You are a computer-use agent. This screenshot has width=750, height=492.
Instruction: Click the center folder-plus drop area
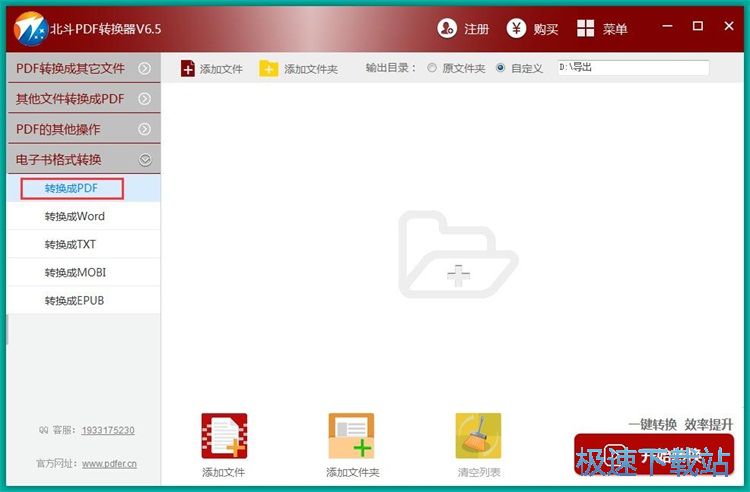point(458,254)
